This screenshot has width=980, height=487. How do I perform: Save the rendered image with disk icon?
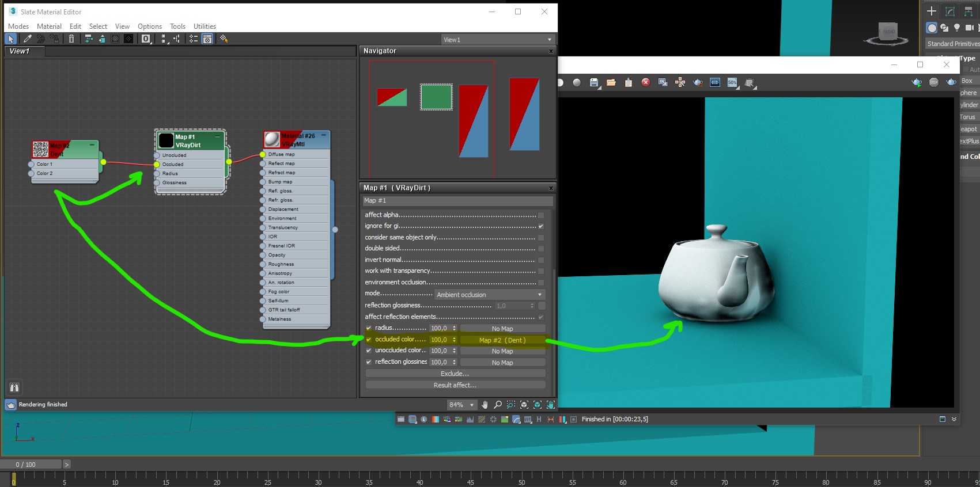[x=594, y=82]
